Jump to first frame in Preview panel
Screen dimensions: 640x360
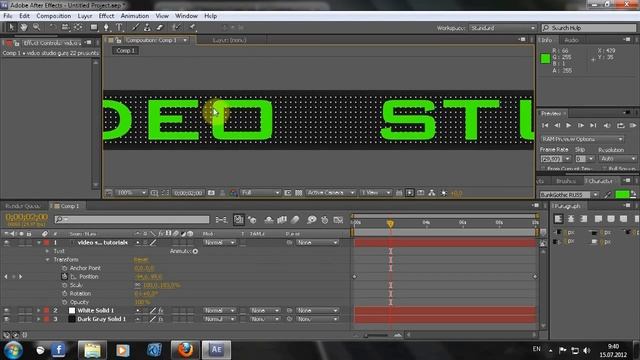point(545,125)
